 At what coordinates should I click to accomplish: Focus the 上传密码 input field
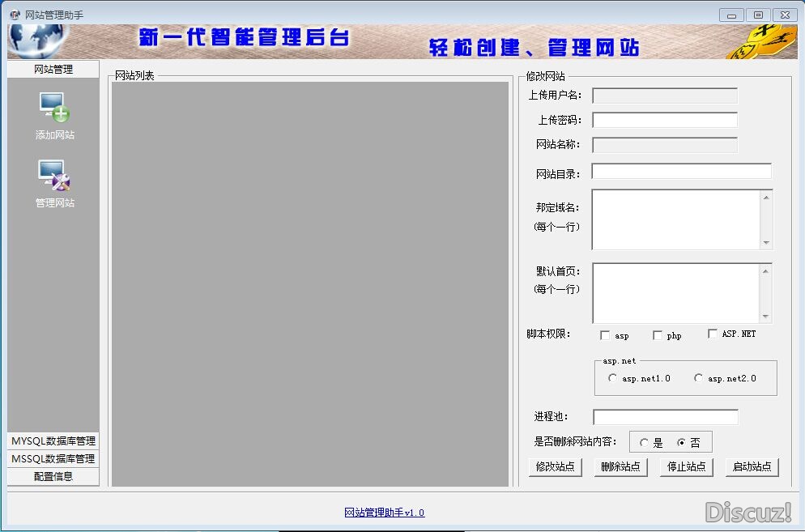(665, 120)
